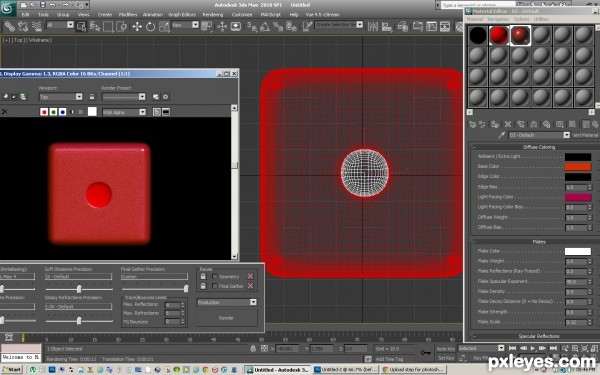Viewport: 600px width, 375px height.
Task: Click the Light Facing Color magenta swatch
Action: (578, 197)
